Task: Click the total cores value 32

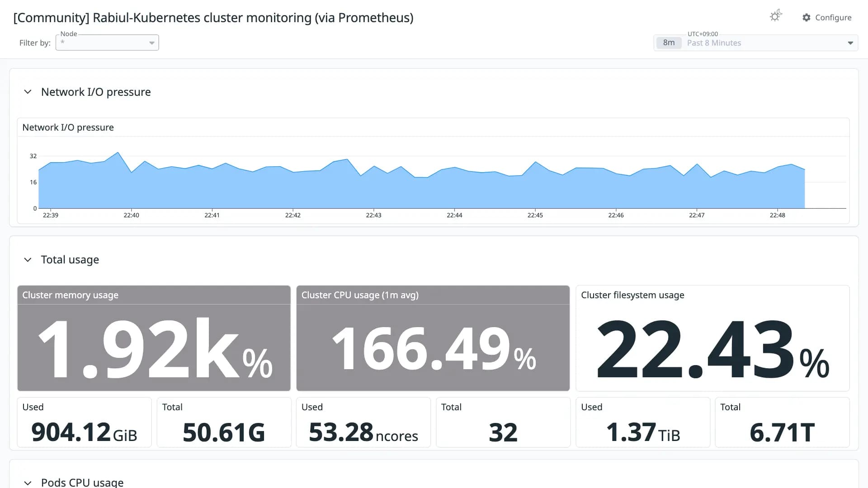Action: 503,432
